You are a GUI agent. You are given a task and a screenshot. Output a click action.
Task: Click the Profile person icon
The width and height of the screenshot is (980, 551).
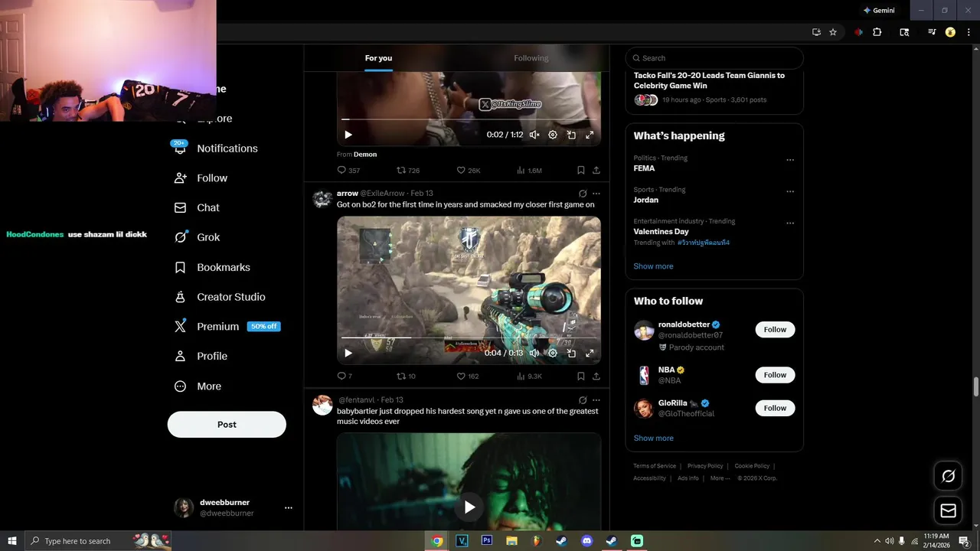tap(180, 356)
